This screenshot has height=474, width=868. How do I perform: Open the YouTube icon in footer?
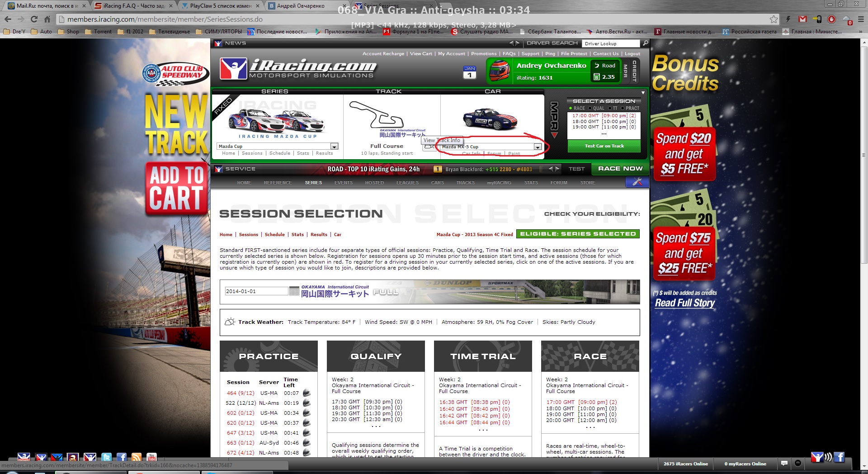[x=152, y=457]
